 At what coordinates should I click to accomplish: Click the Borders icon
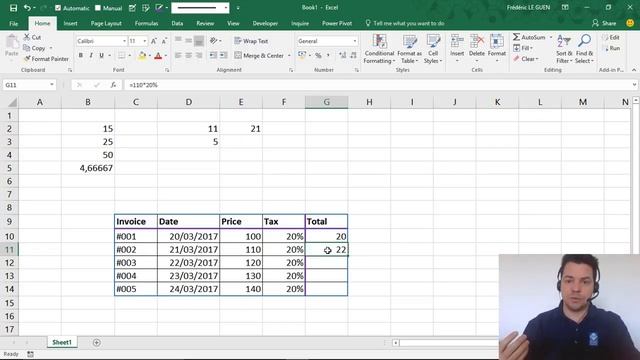tap(122, 55)
